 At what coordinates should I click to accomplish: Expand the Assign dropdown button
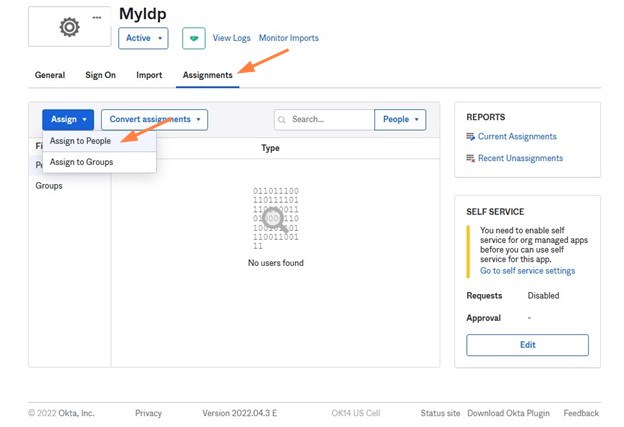[68, 120]
